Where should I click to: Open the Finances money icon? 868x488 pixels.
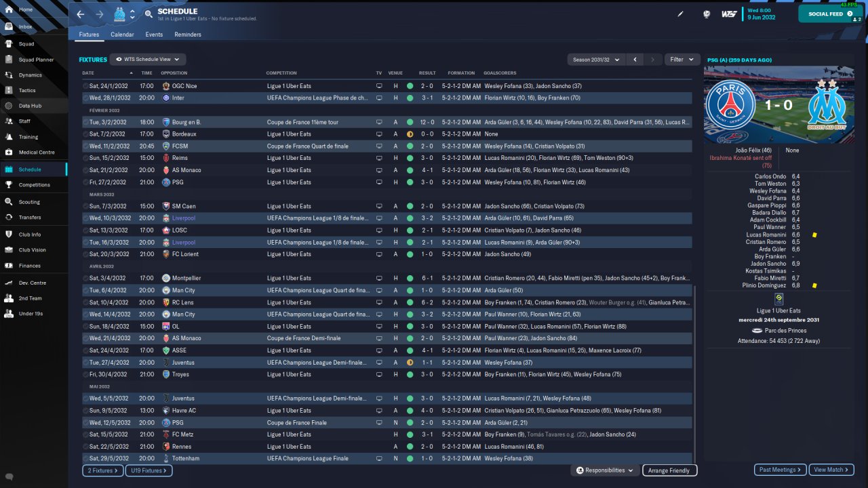9,266
